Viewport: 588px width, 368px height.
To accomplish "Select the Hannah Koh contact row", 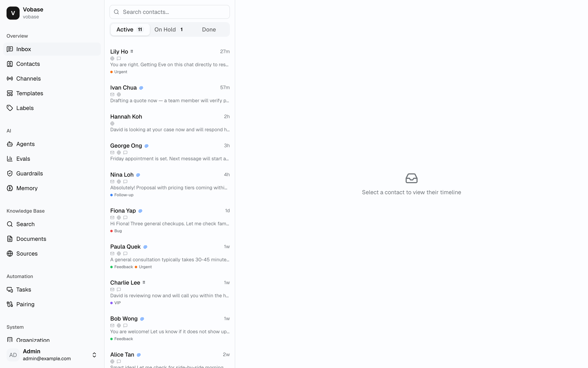I will (170, 123).
